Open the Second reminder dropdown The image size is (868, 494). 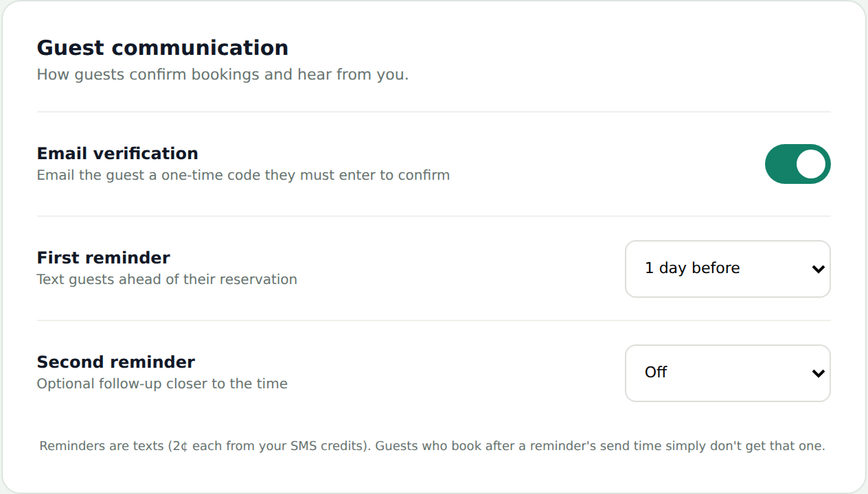click(x=728, y=373)
